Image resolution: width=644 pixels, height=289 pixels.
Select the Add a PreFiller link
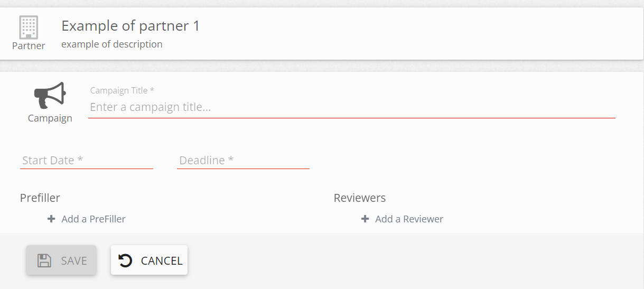(93, 219)
